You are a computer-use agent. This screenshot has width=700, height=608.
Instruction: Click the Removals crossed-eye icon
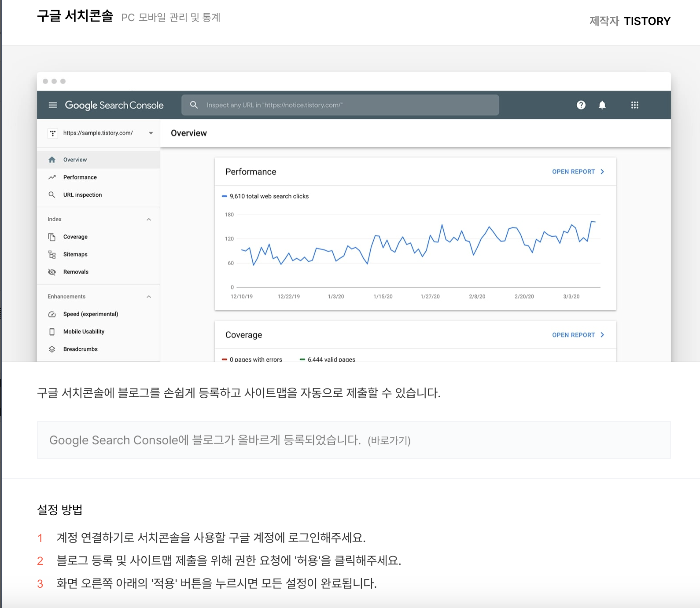pyautogui.click(x=52, y=272)
